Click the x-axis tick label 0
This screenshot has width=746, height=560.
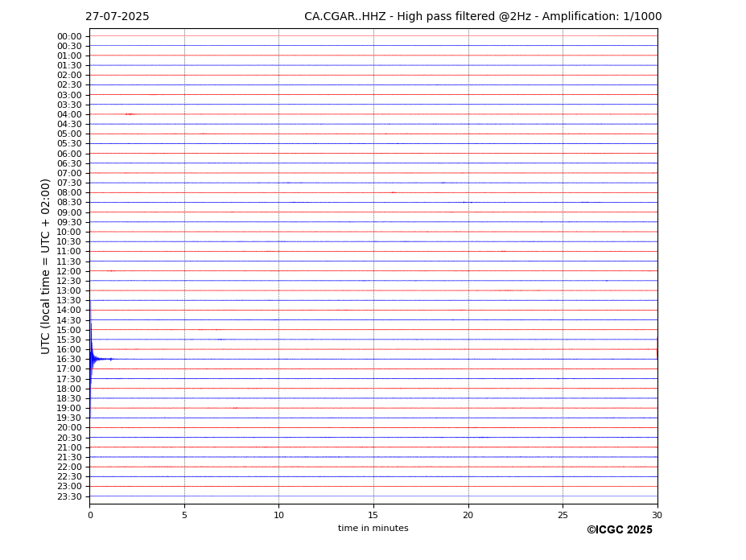tap(90, 515)
